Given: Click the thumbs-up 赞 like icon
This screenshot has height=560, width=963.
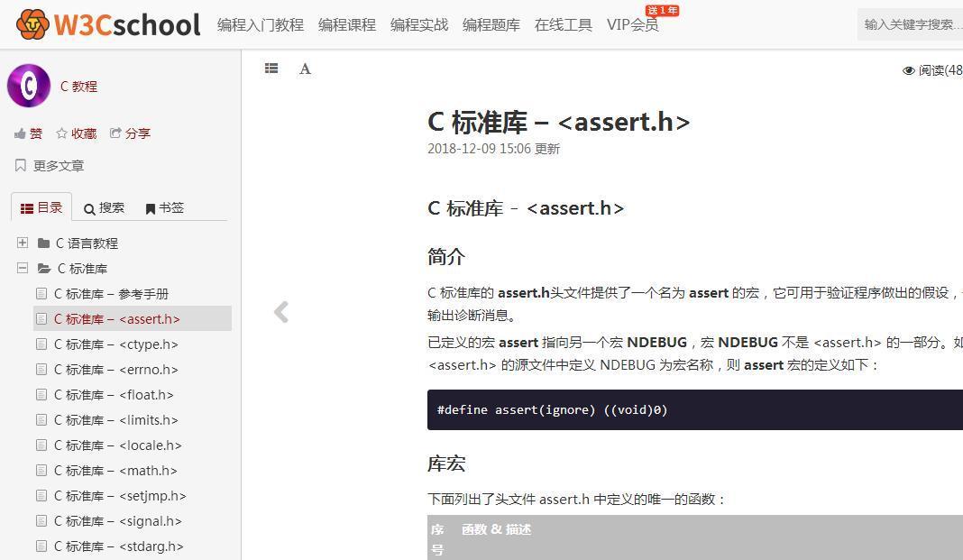Looking at the screenshot, I should tap(20, 133).
